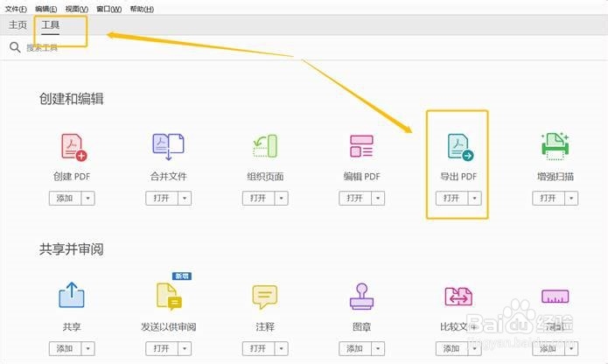608x364 pixels.
Task: Click the 搜索工具 search field
Action: pos(42,47)
